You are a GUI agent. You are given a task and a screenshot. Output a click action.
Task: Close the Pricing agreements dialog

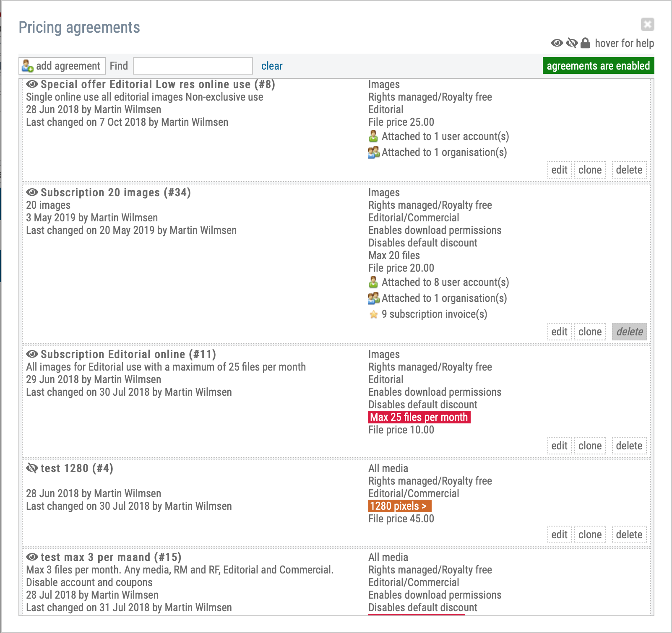pyautogui.click(x=648, y=24)
